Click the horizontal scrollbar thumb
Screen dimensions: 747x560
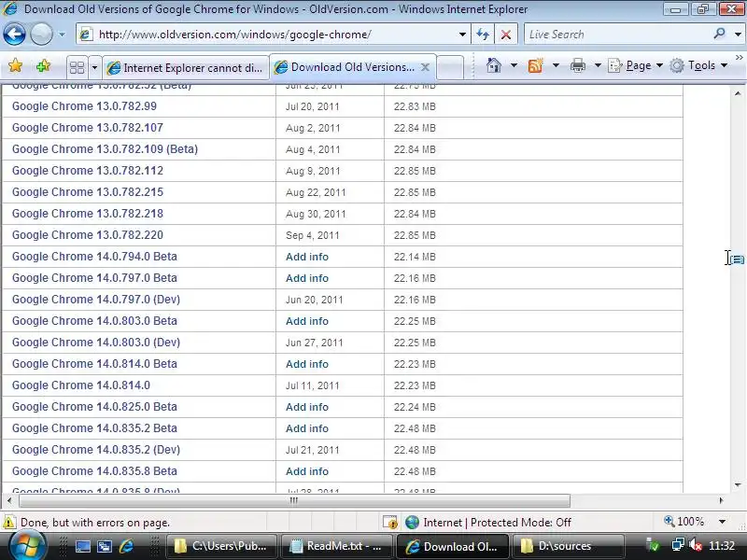click(294, 500)
